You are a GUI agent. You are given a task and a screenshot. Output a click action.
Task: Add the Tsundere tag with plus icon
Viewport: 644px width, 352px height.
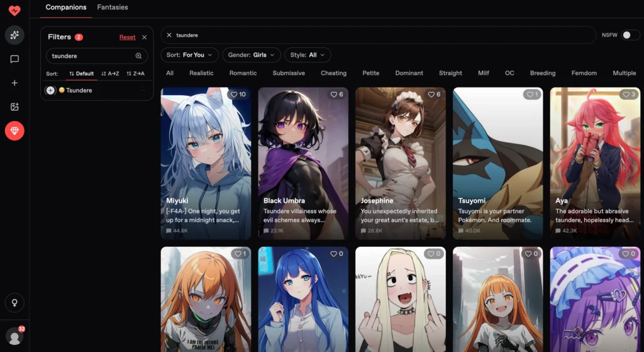point(50,91)
